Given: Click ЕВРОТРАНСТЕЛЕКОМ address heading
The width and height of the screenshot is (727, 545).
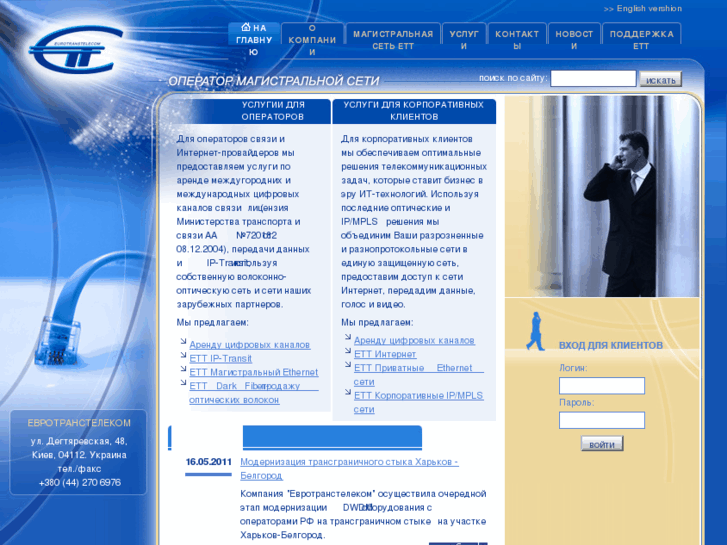Looking at the screenshot, I should coord(79,423).
